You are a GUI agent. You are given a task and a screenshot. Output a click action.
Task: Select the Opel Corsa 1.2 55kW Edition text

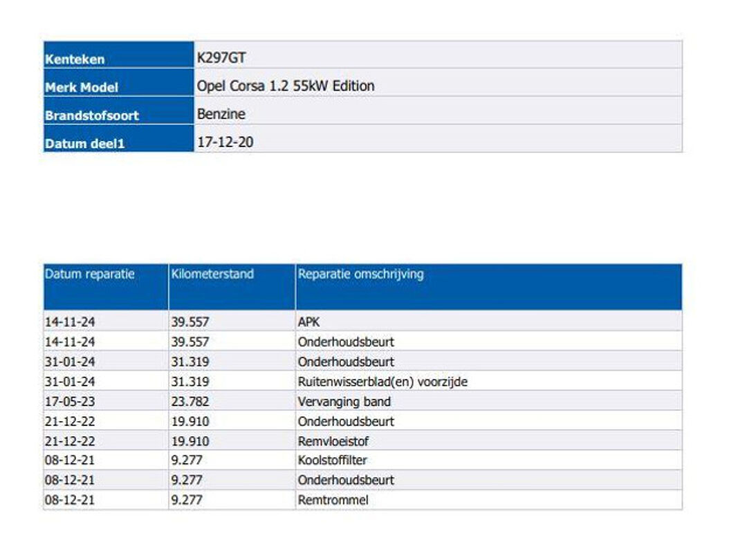(286, 86)
